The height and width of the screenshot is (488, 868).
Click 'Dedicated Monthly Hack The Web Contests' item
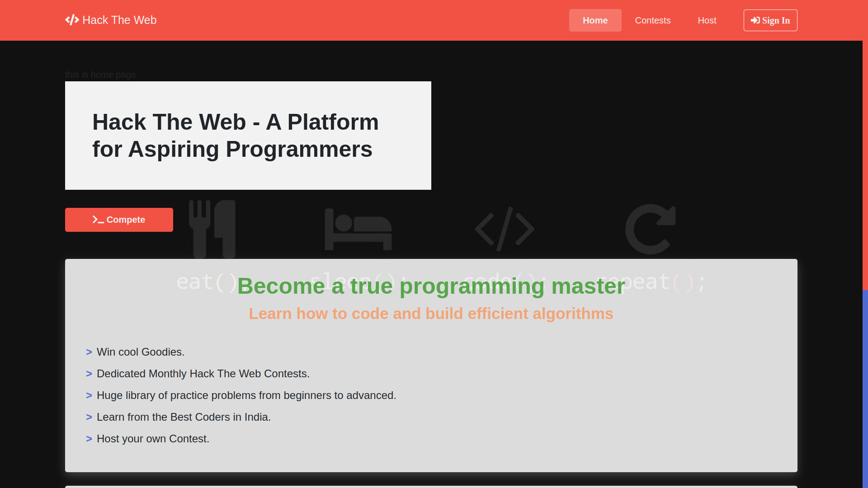(203, 374)
